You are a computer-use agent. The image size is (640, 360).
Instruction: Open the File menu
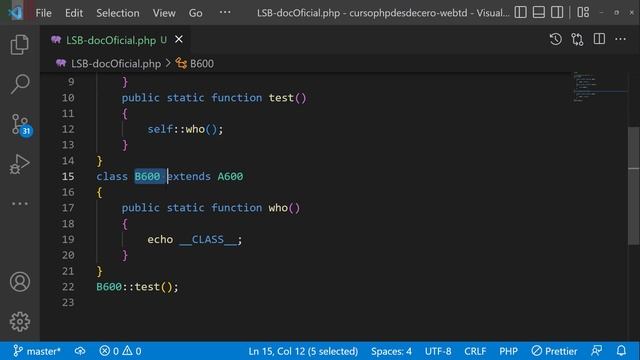[x=43, y=13]
